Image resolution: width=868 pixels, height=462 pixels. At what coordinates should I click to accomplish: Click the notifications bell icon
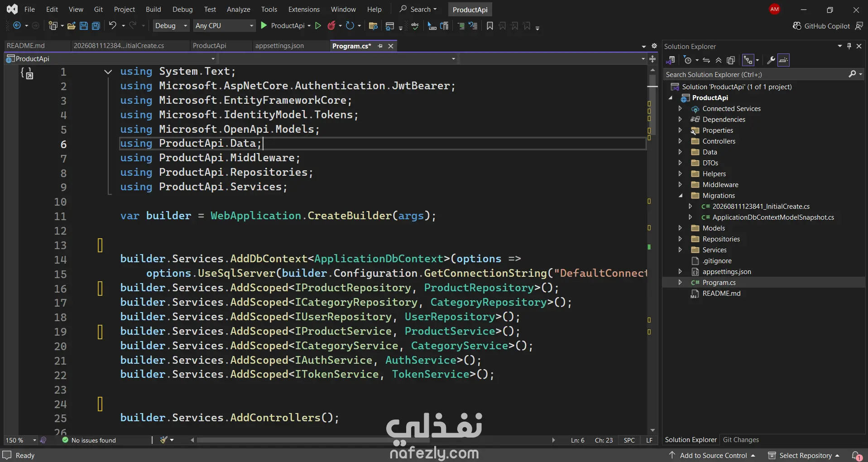point(856,455)
